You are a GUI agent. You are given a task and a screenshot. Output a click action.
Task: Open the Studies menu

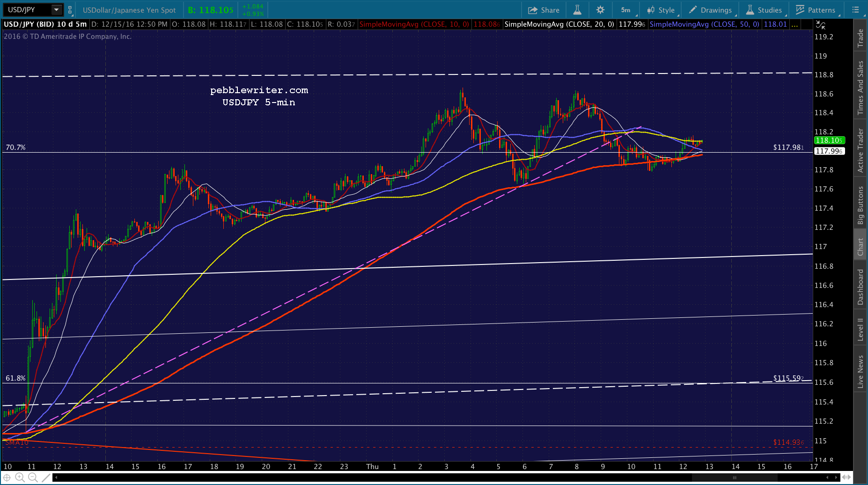click(x=764, y=10)
